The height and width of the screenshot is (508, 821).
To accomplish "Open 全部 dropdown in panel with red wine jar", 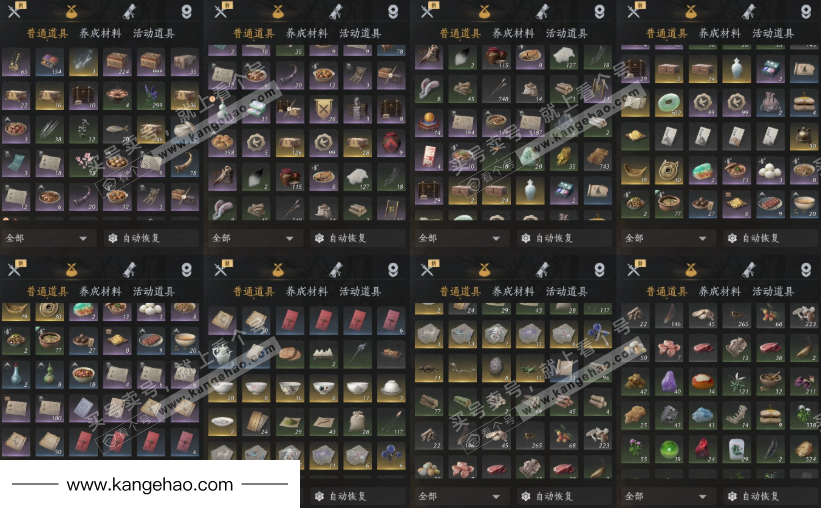I will [254, 238].
